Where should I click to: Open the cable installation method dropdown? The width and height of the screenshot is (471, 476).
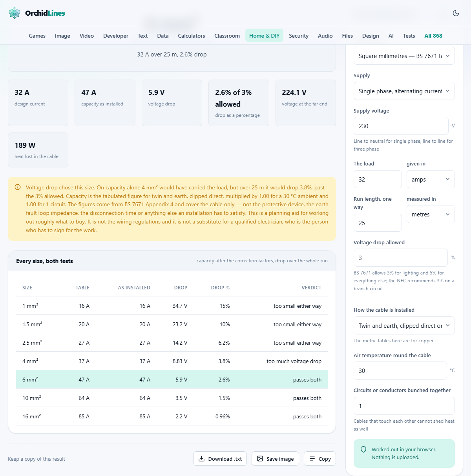click(x=404, y=325)
